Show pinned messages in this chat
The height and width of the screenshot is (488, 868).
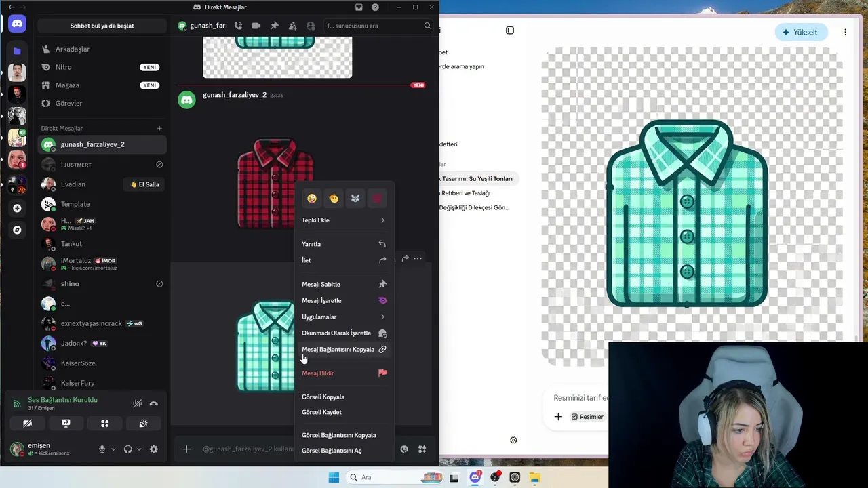pyautogui.click(x=275, y=26)
